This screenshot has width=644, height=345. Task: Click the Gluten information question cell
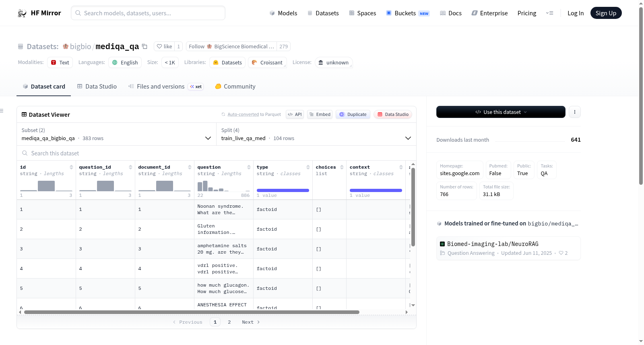coord(223,229)
